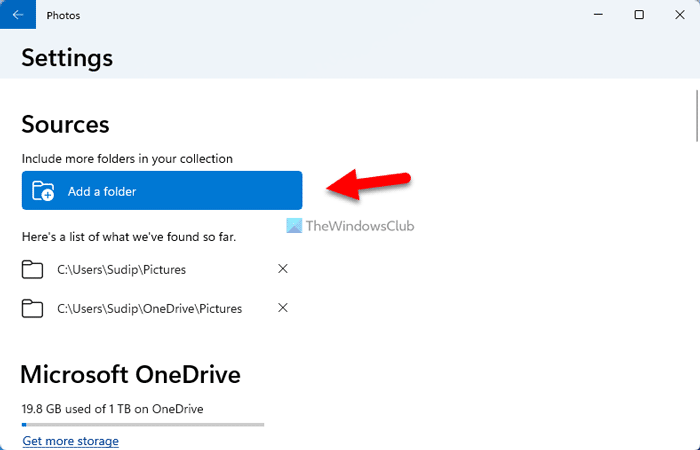This screenshot has height=450, width=700.
Task: Select the C:\Users\Sudip\Pictures path text
Action: point(121,269)
